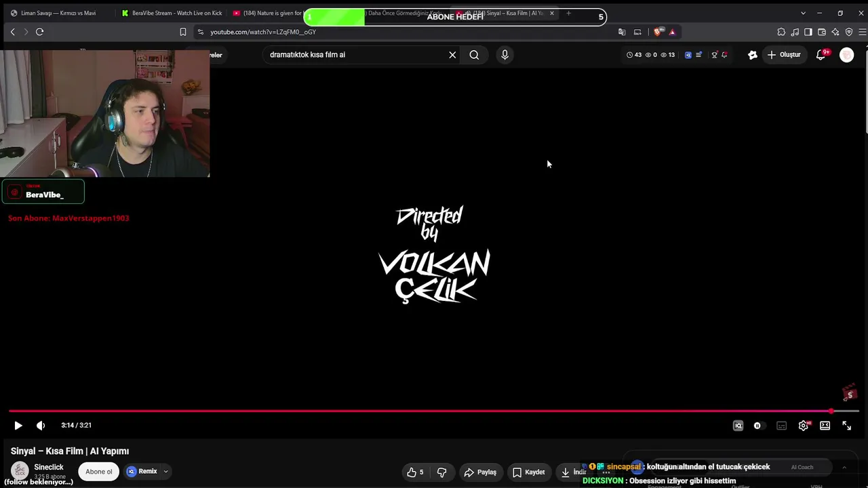Switch to the Liman Savaşı tab

pyautogui.click(x=58, y=13)
